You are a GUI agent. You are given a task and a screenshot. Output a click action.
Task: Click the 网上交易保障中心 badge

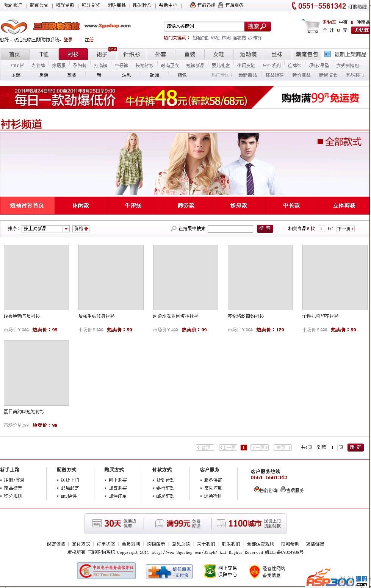click(221, 571)
